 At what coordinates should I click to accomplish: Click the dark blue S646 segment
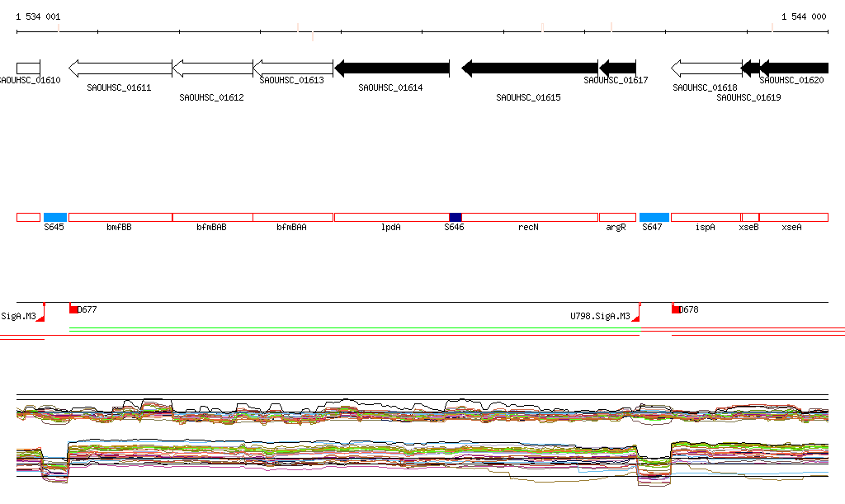(456, 218)
